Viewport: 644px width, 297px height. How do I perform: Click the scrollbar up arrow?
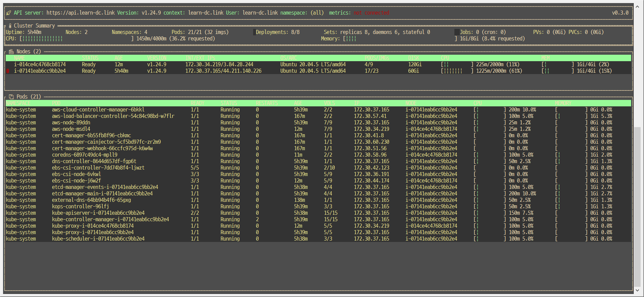637,6
